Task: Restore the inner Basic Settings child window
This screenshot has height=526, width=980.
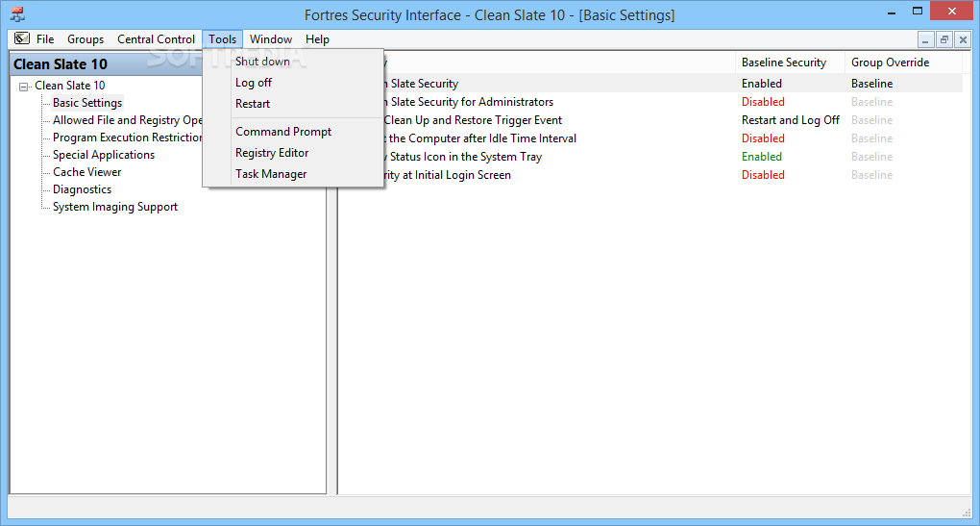Action: click(944, 40)
